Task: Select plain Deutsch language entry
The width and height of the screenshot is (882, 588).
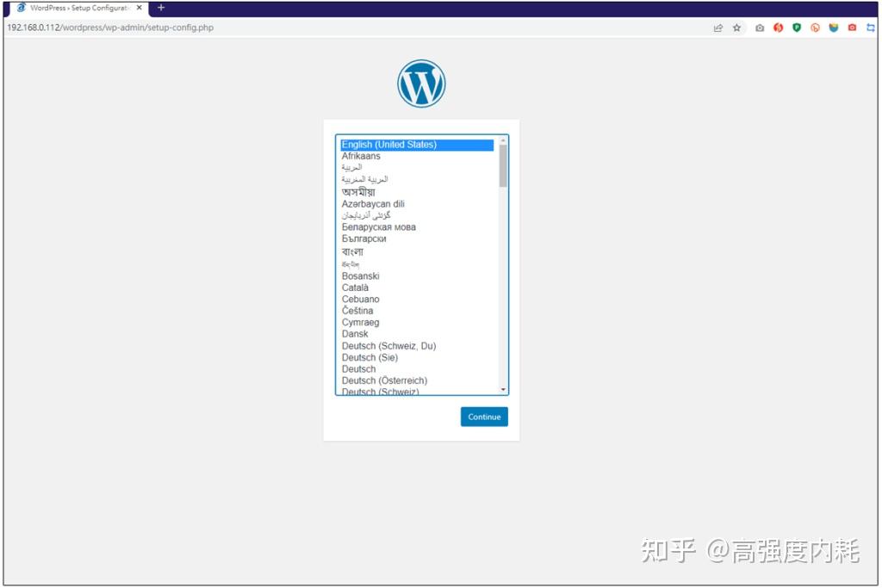Action: click(417, 368)
